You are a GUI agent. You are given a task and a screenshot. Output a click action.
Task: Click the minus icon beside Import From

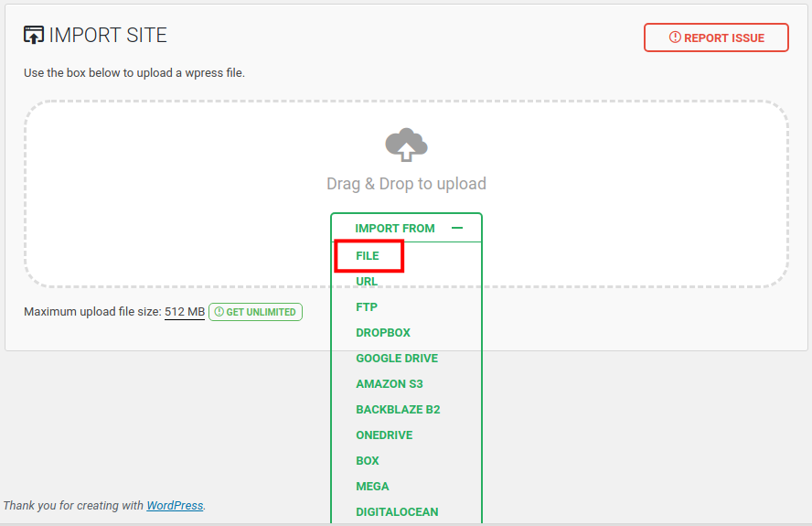tap(457, 228)
